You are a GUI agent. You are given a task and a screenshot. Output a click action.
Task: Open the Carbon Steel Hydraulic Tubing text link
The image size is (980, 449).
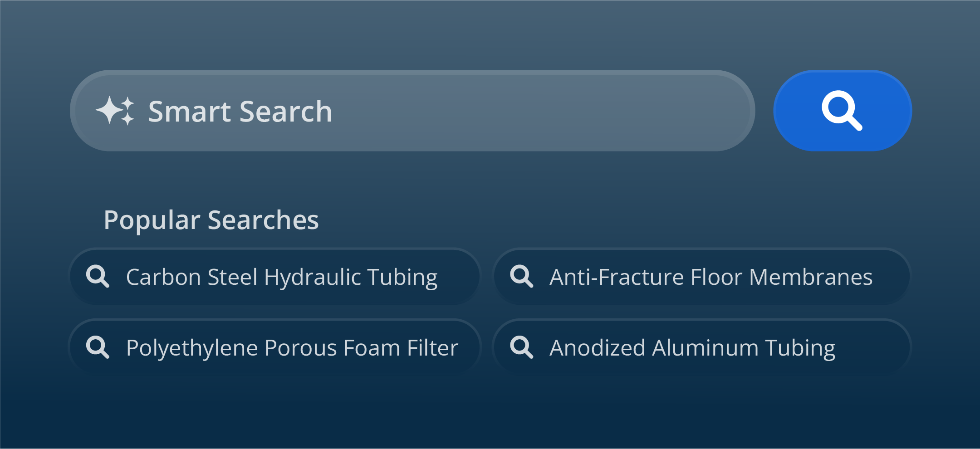click(x=281, y=277)
